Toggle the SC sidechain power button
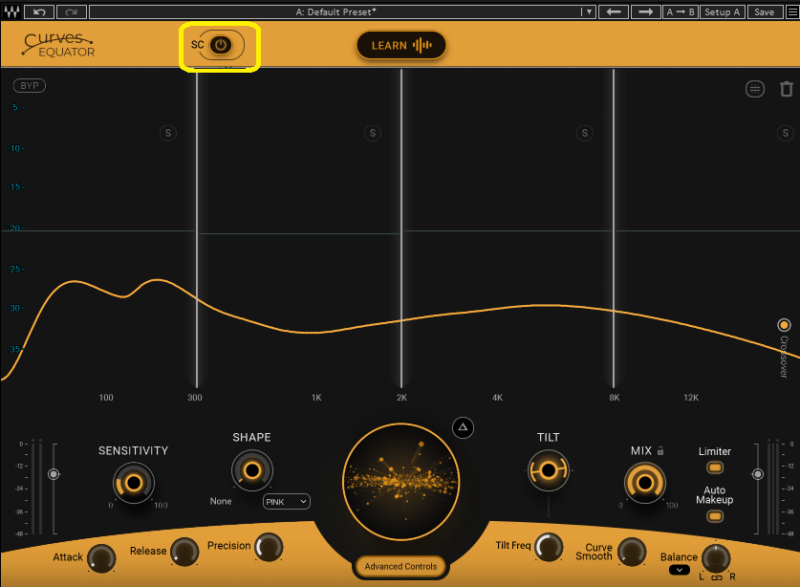The width and height of the screenshot is (800, 587). click(x=221, y=45)
